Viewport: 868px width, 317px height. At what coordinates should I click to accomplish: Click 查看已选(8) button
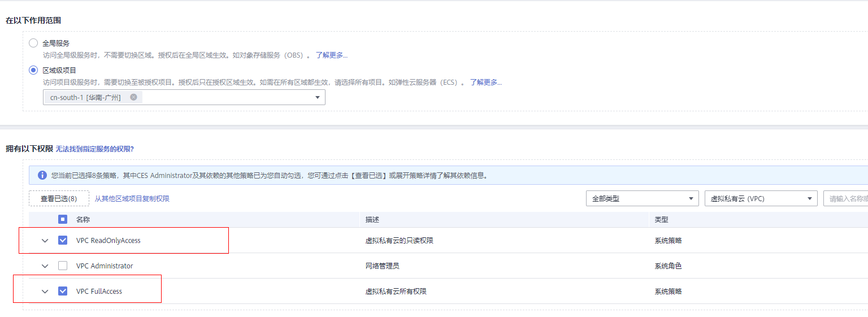[59, 198]
